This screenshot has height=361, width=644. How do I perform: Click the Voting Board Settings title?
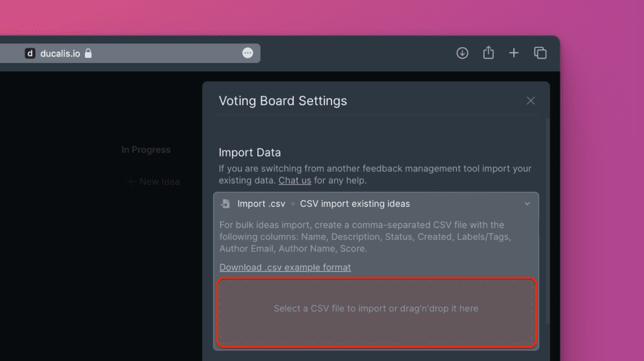click(282, 101)
